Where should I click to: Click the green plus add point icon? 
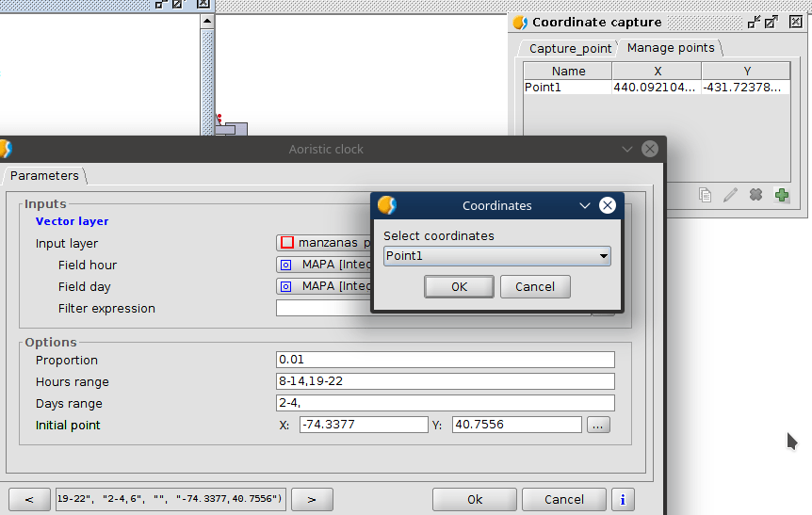click(781, 195)
